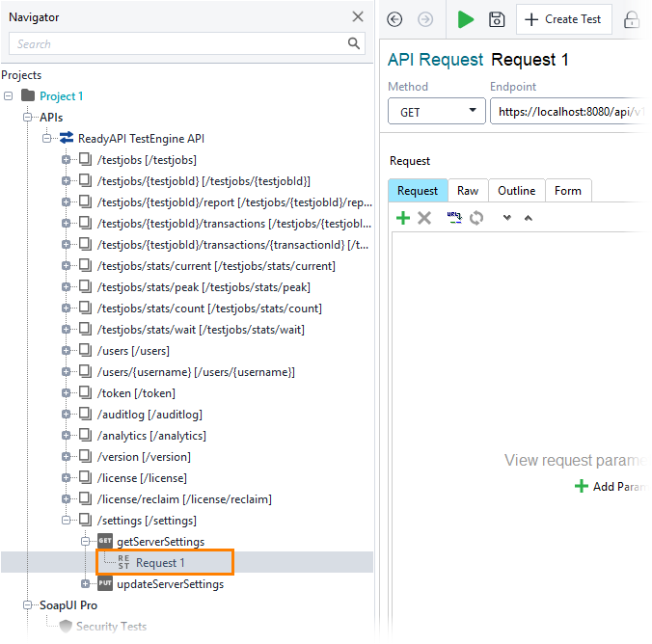Collapse the SoapUI Pro node
652x644 pixels.
(27, 604)
